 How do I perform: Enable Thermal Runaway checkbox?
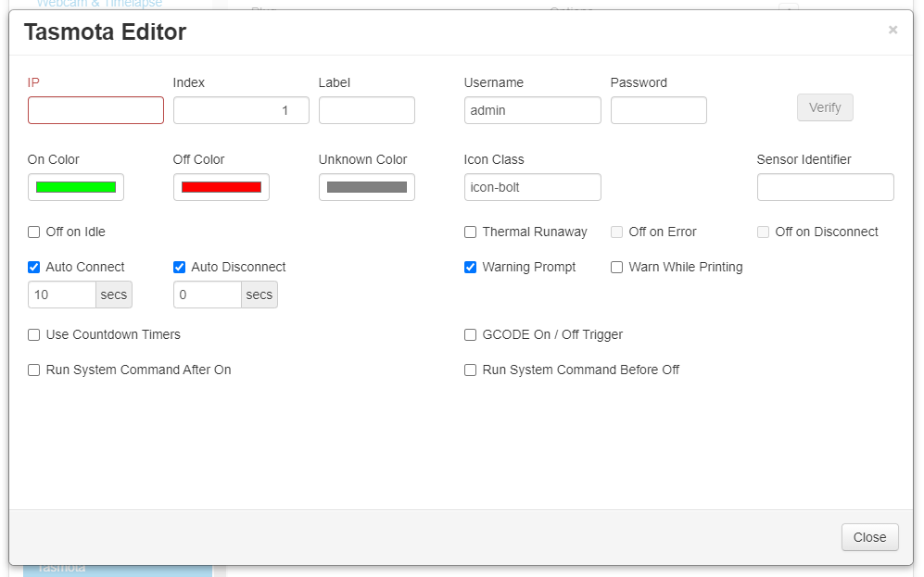(x=470, y=232)
